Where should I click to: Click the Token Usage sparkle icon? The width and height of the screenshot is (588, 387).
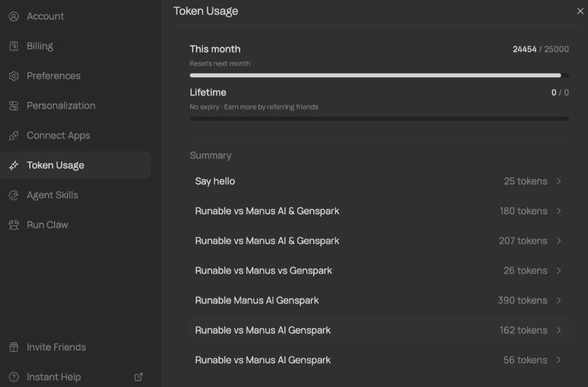coord(14,166)
